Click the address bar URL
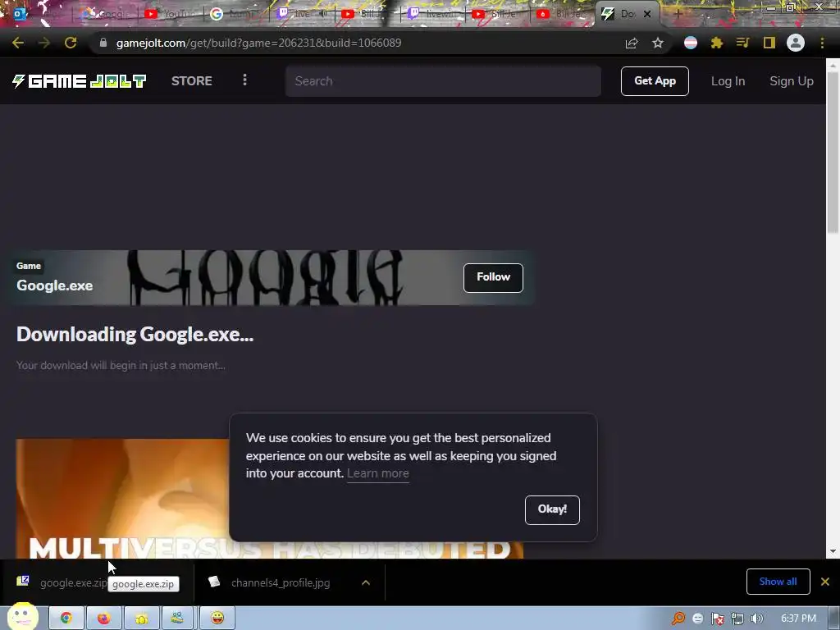Image resolution: width=840 pixels, height=630 pixels. (258, 43)
